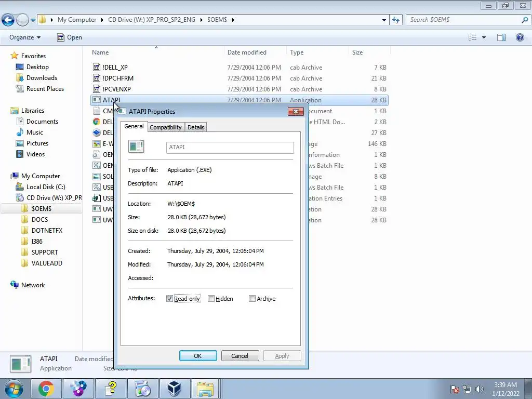Image resolution: width=532 pixels, height=399 pixels.
Task: Open Downloads in Favorites
Action: tap(42, 78)
